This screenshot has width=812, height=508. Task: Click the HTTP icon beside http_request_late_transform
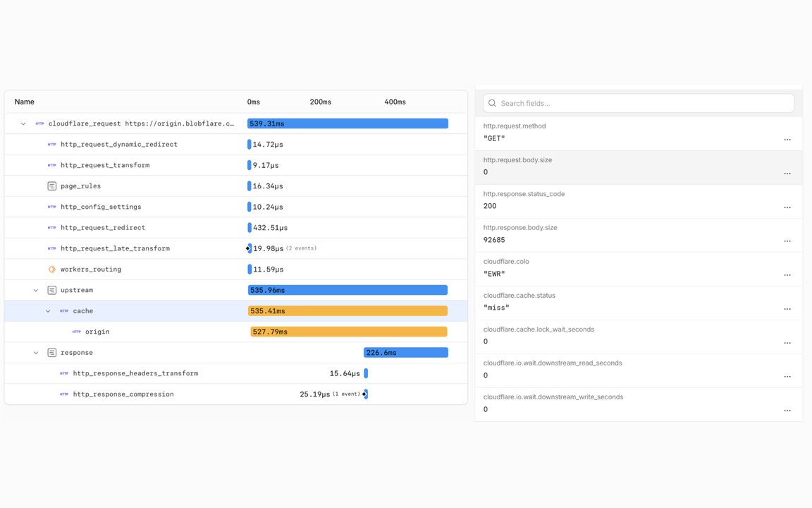(x=51, y=248)
